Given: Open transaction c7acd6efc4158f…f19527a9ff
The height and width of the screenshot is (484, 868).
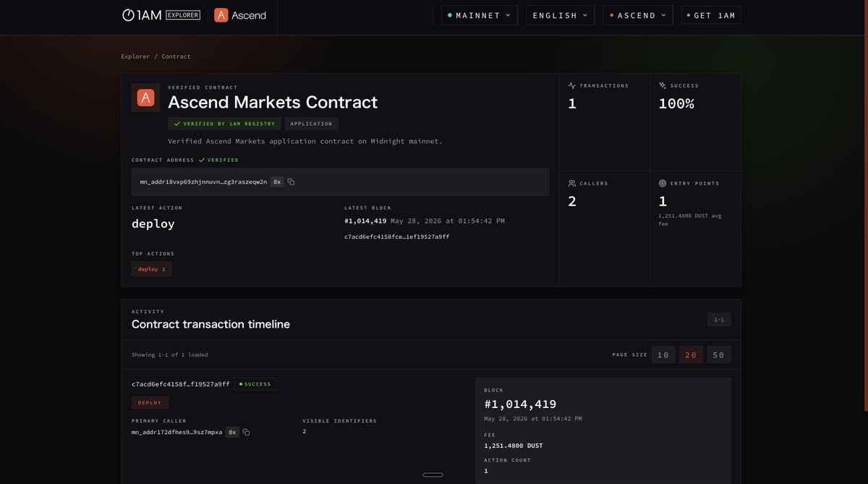Looking at the screenshot, I should pyautogui.click(x=181, y=384).
